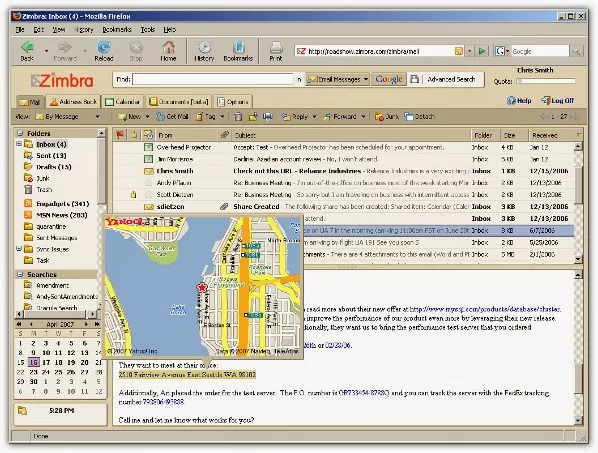Click the search magnifier icon next to Google box

(576, 51)
